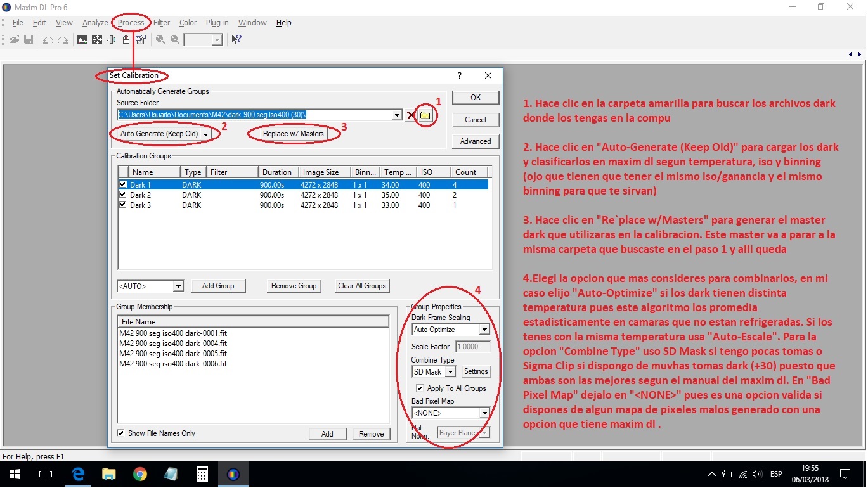This screenshot has height=488, width=868.
Task: Toggle Apply To All Groups checkbox
Action: (419, 388)
